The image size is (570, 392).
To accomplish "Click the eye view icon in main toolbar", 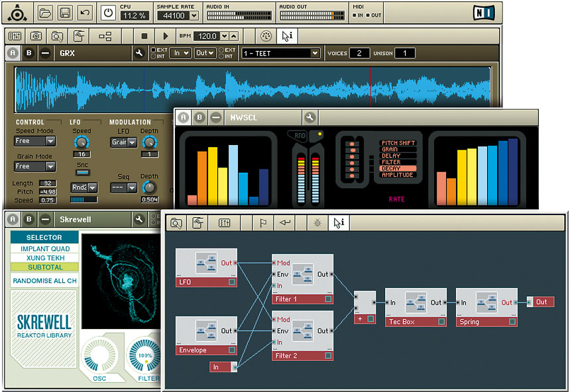I will click(36, 36).
